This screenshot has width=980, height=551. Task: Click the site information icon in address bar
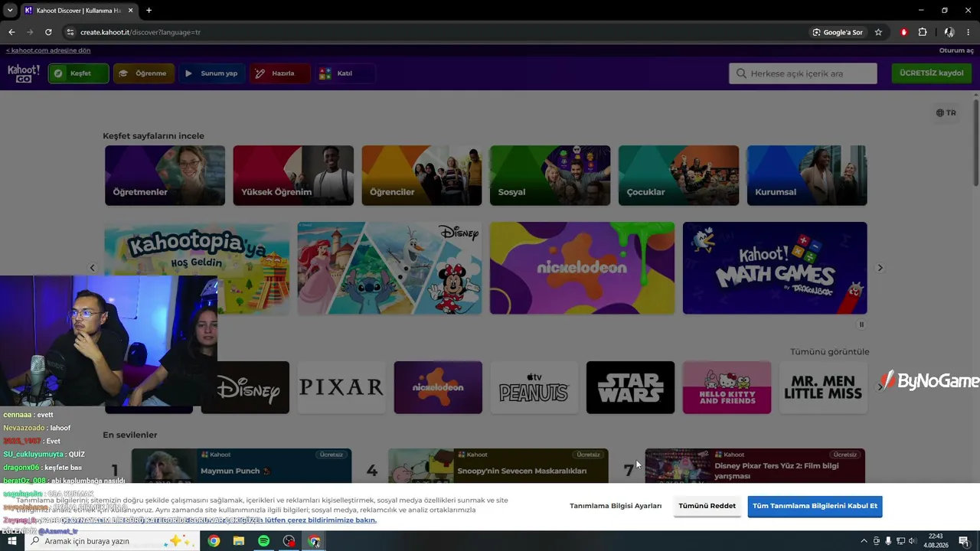[70, 32]
